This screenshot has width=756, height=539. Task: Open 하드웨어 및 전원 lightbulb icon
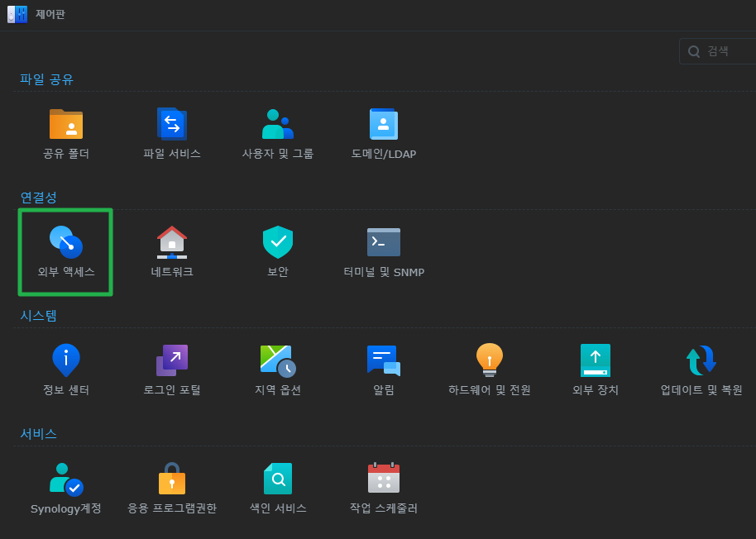point(490,361)
